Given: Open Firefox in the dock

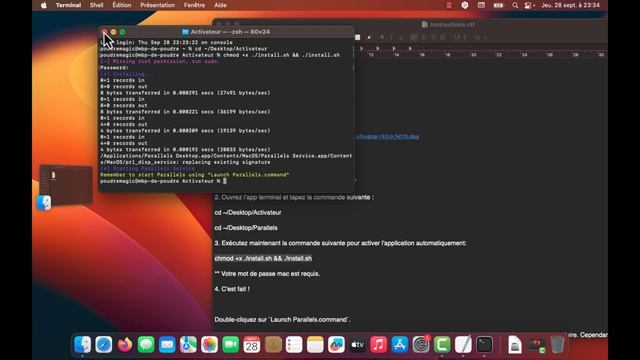Looking at the screenshot, I should click(125, 345).
